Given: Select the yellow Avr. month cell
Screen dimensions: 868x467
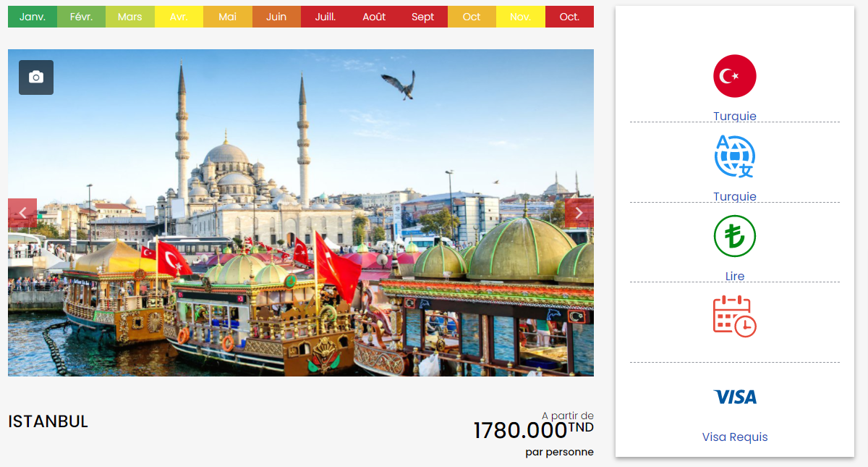Looking at the screenshot, I should click(x=179, y=17).
